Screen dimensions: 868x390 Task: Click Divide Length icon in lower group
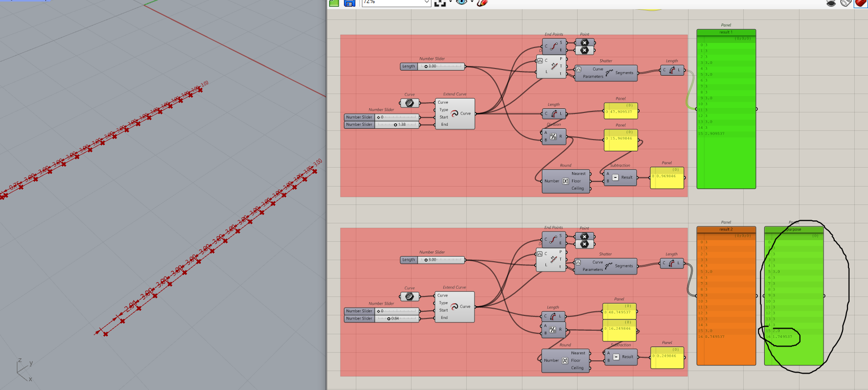click(x=553, y=259)
